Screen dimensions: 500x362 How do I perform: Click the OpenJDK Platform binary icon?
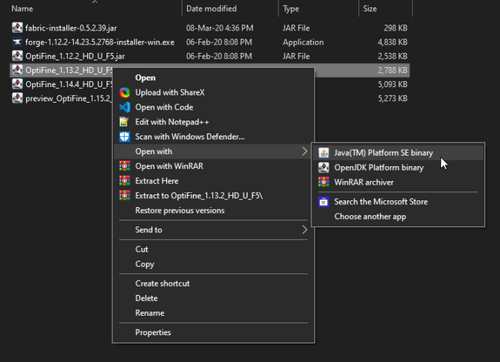click(x=324, y=167)
